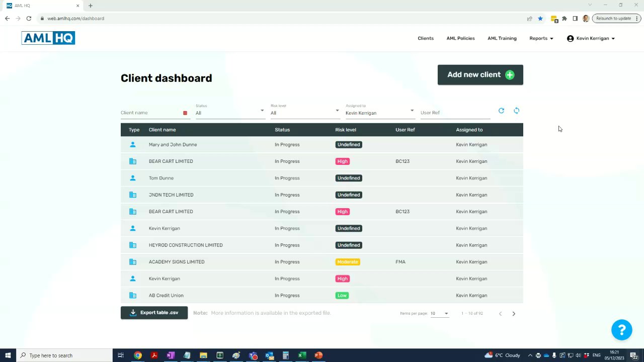Image resolution: width=644 pixels, height=362 pixels.
Task: Click the green refresh icon above the table
Action: click(x=501, y=111)
